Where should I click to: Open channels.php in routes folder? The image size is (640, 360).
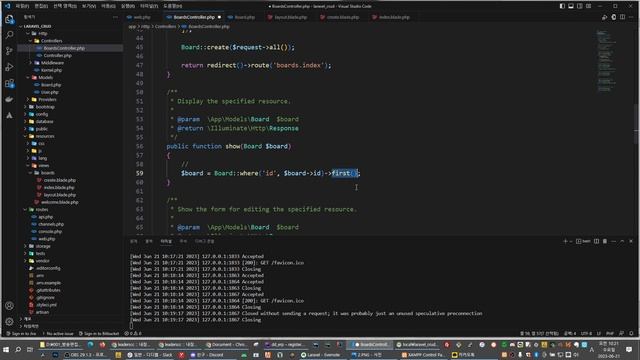tap(51, 224)
